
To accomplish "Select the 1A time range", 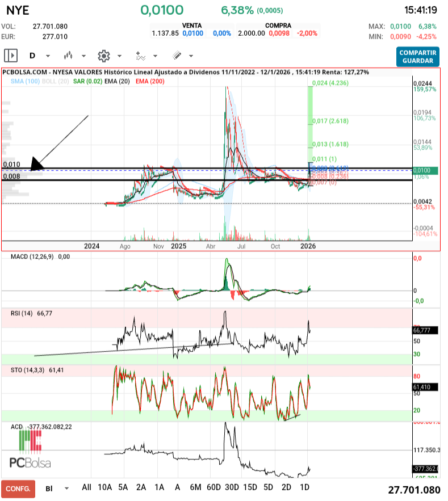I will [x=159, y=487].
